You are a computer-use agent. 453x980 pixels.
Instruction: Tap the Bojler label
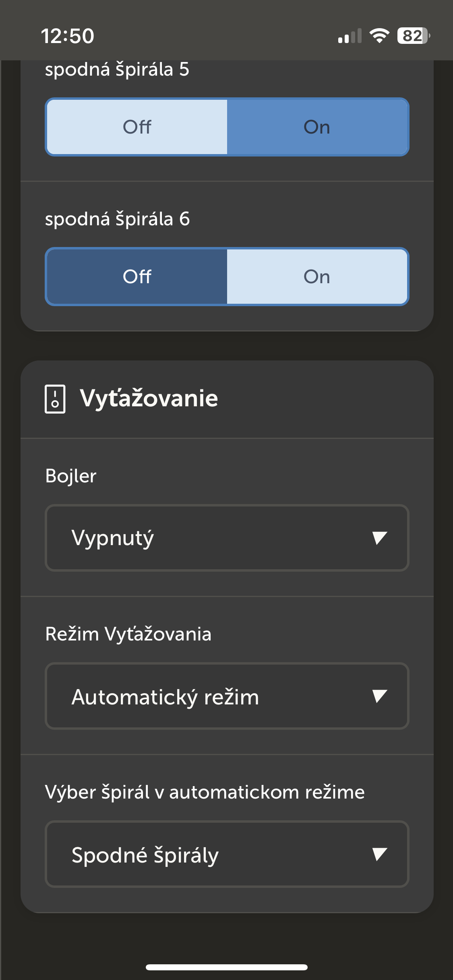71,476
